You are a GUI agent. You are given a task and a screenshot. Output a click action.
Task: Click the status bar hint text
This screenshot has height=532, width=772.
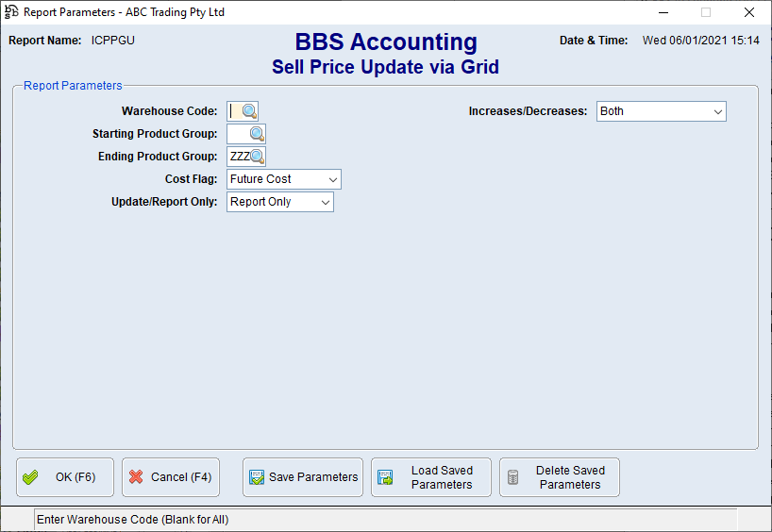133,520
